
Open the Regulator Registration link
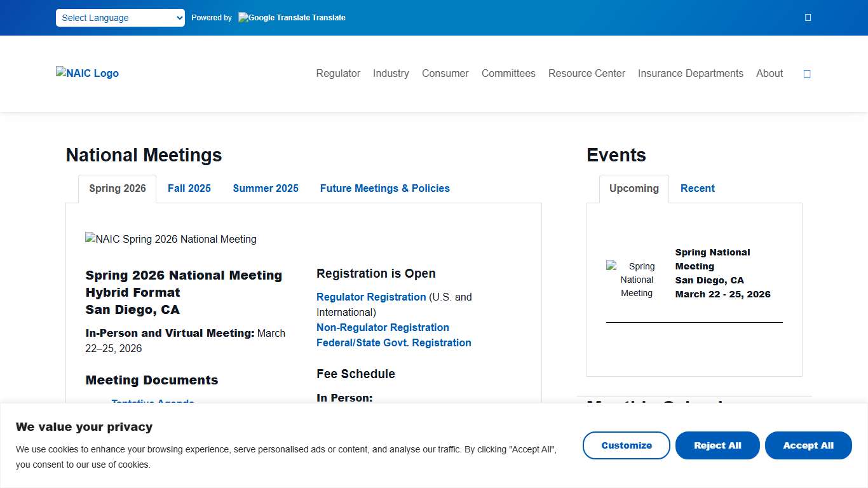pyautogui.click(x=371, y=297)
